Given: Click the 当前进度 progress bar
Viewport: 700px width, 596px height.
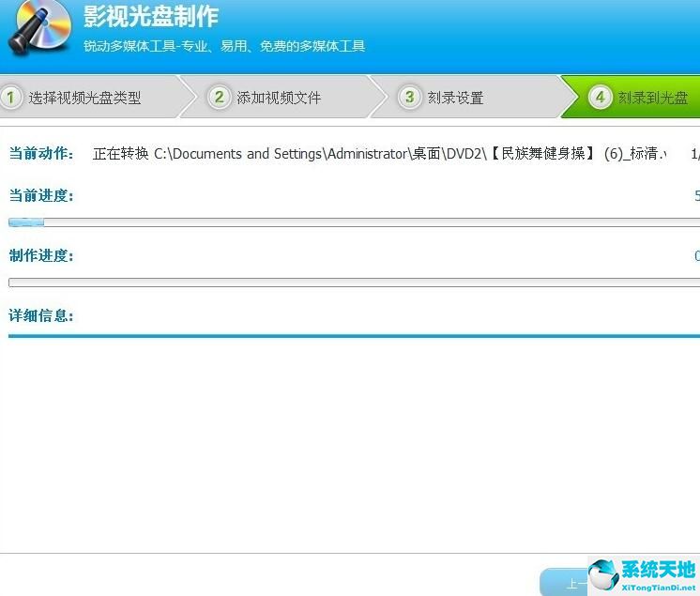Looking at the screenshot, I should click(354, 222).
